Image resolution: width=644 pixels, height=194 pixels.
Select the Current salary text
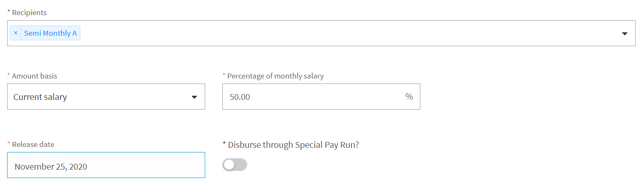(x=40, y=97)
